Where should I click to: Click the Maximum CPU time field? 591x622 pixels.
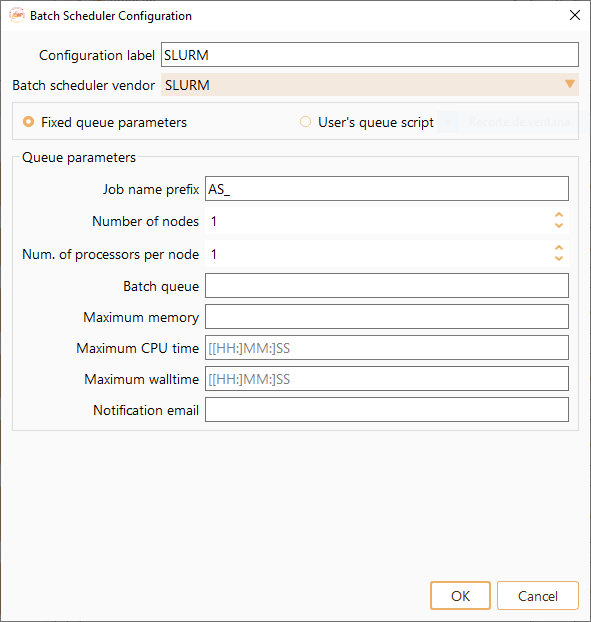pyautogui.click(x=387, y=347)
